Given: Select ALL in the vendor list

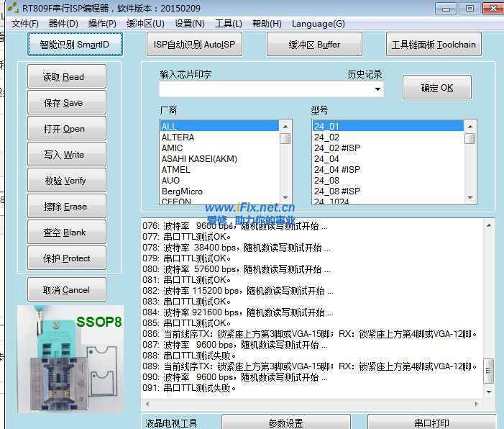Looking at the screenshot, I should pyautogui.click(x=219, y=126).
